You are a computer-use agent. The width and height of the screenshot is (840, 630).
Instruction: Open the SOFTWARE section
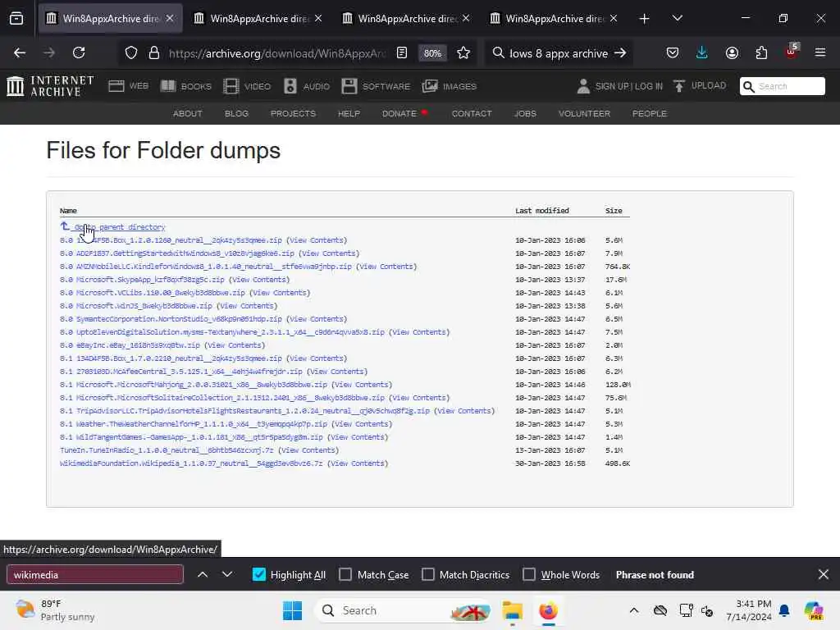click(376, 86)
